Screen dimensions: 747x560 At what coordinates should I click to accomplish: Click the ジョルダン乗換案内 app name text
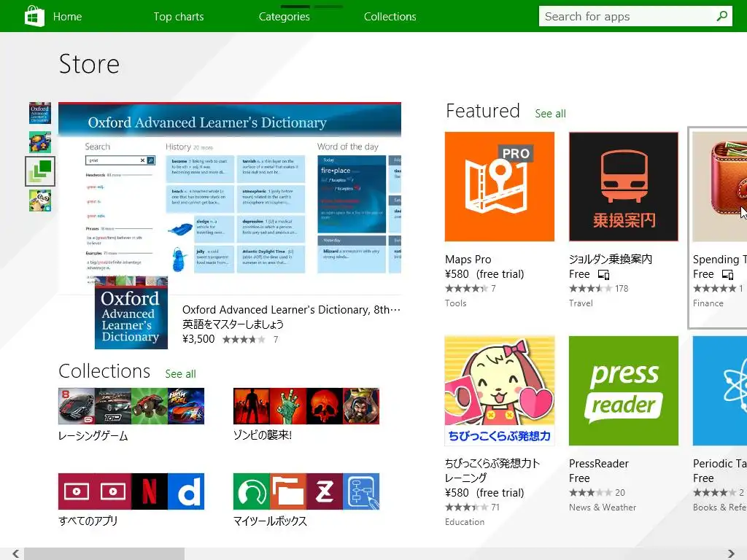[611, 259]
